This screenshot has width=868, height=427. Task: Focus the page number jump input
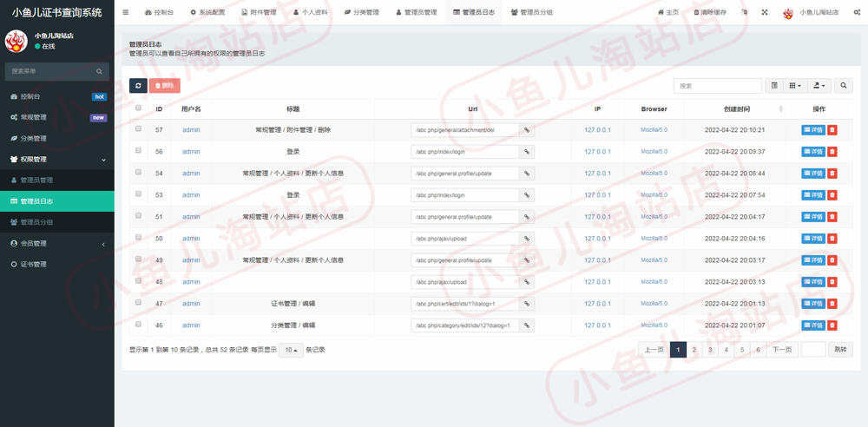point(813,350)
